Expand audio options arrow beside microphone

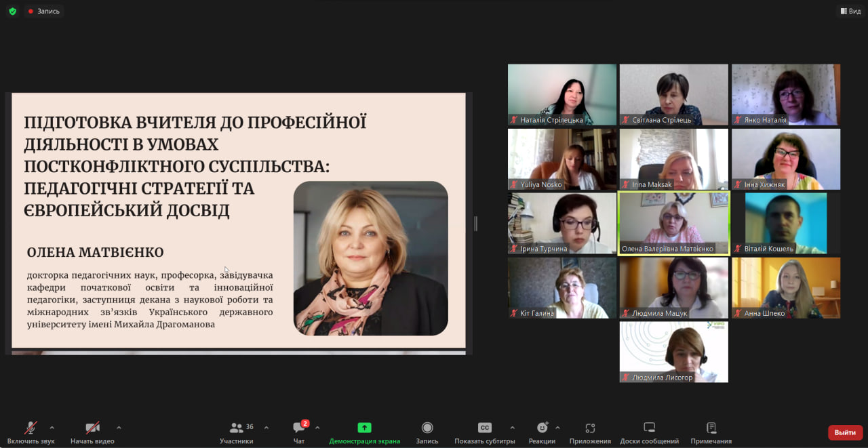point(52,428)
